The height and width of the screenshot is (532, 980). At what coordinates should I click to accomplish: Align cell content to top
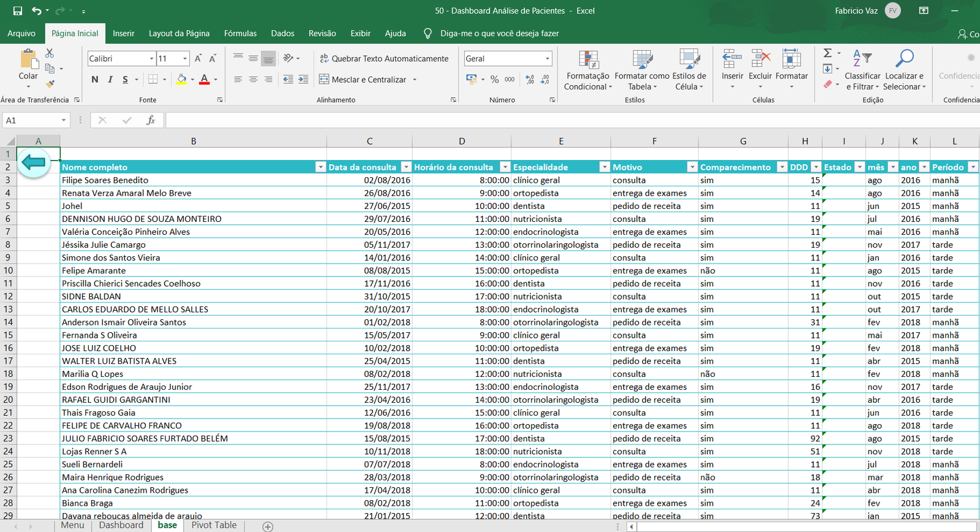[x=238, y=57]
